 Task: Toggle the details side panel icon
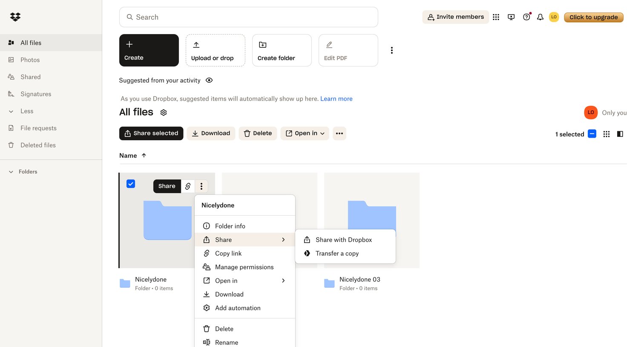click(620, 134)
